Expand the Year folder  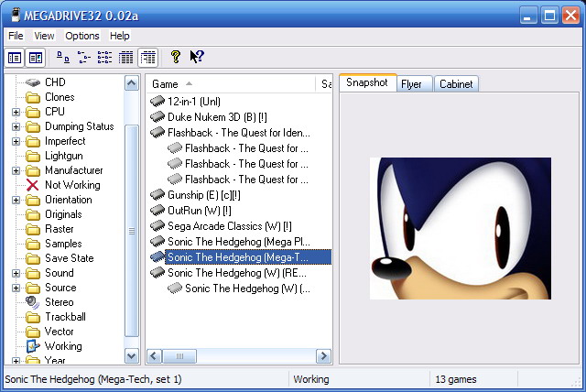click(16, 361)
